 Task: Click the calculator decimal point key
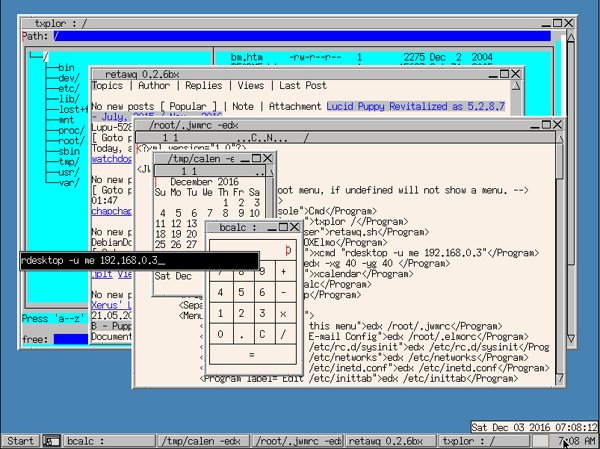pyautogui.click(x=241, y=334)
